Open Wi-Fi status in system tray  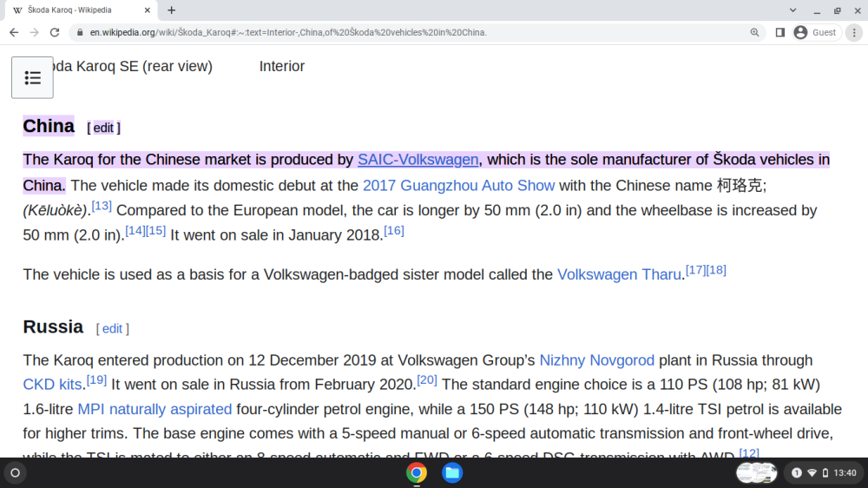click(x=812, y=473)
